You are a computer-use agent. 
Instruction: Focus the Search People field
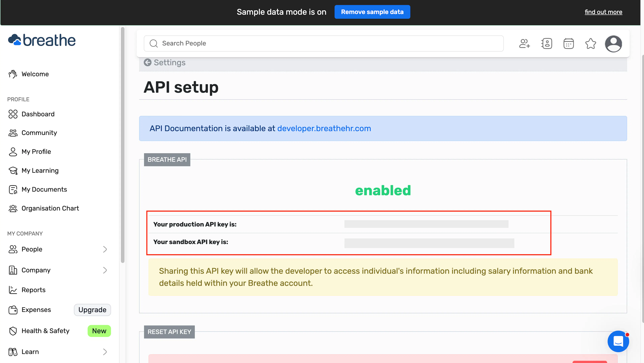[x=324, y=43]
